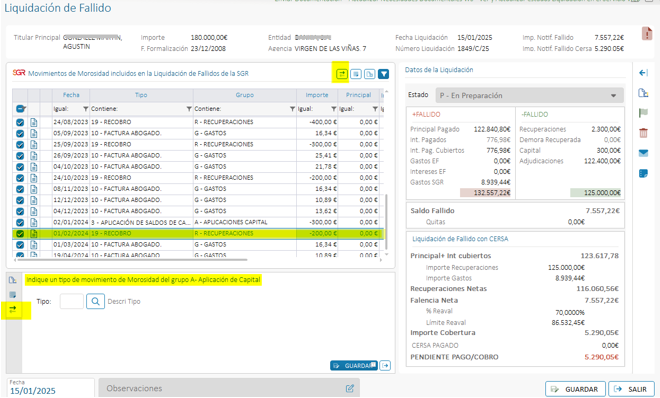
Task: Open the Tipo column filter funnel
Action: click(x=189, y=109)
